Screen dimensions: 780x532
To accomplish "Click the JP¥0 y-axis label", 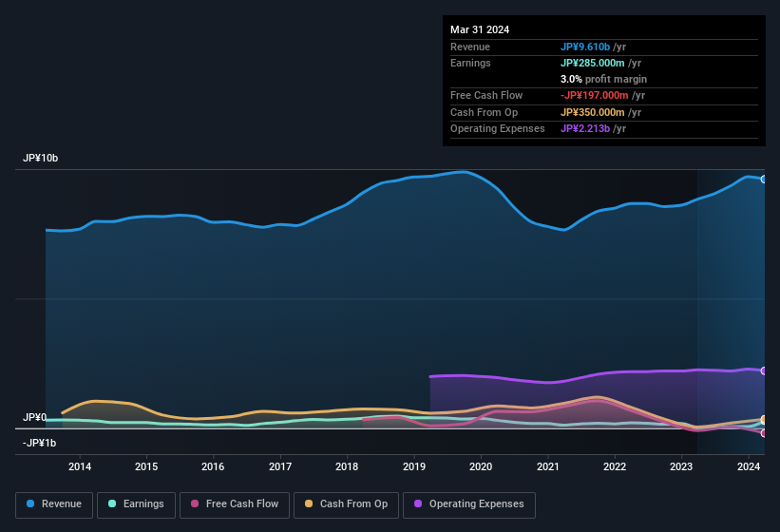I will coord(34,417).
